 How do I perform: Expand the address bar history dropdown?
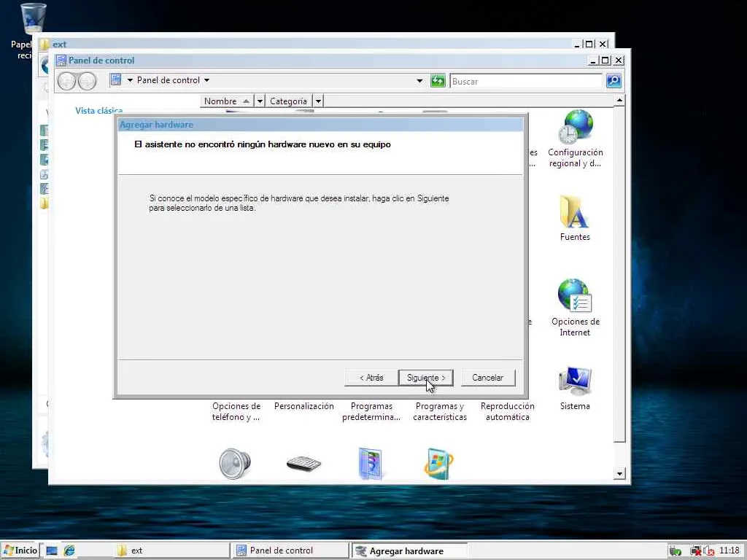419,80
